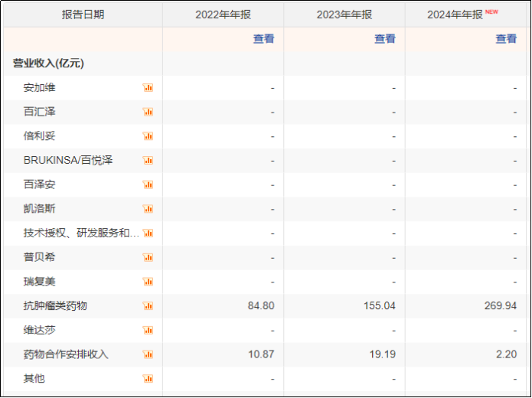Open chart icon for 安加维 row

click(148, 87)
